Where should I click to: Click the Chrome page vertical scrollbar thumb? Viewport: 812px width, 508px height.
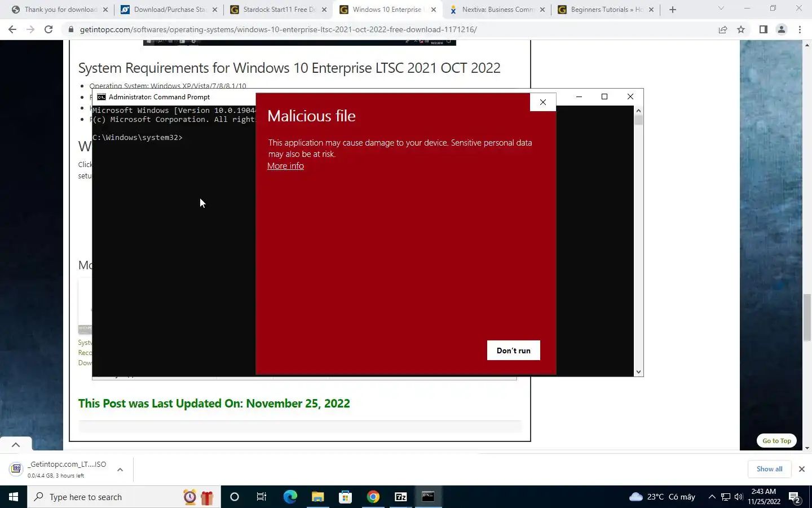(x=807, y=317)
